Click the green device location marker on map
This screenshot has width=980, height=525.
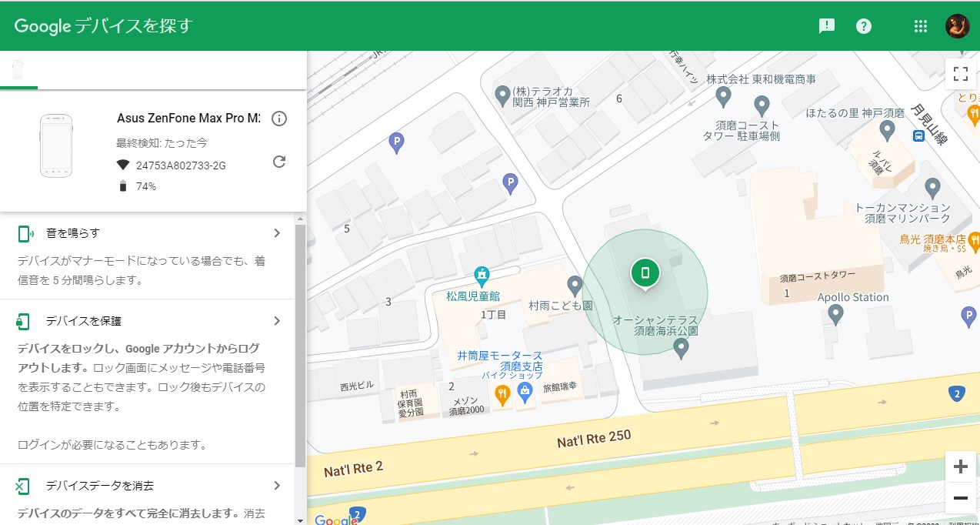(645, 273)
